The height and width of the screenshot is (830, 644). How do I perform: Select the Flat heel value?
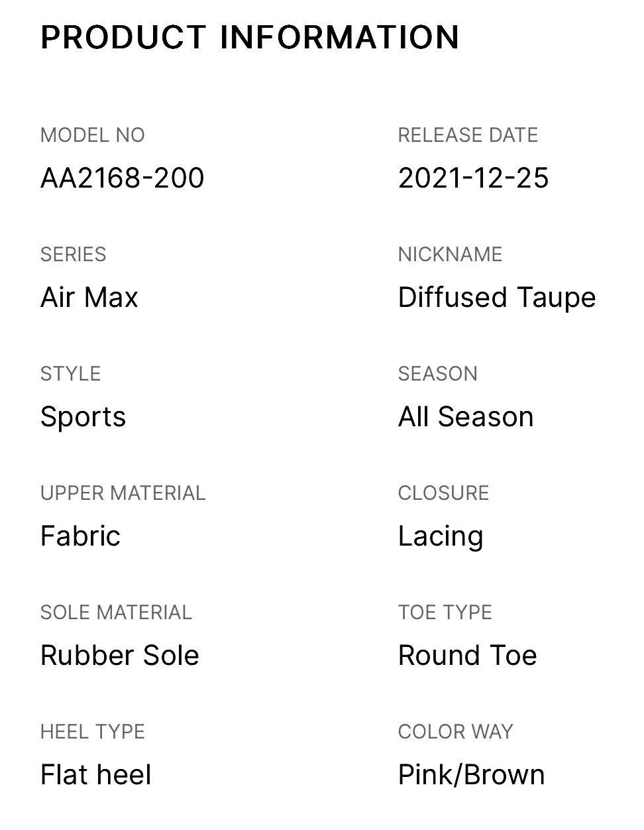pyautogui.click(x=96, y=774)
